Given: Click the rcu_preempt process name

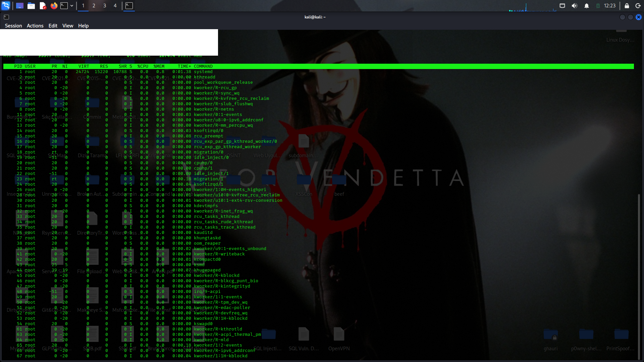Looking at the screenshot, I should [x=208, y=136].
